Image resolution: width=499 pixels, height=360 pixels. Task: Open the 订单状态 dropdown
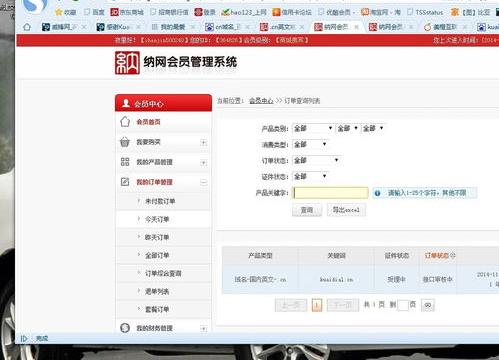click(x=316, y=160)
